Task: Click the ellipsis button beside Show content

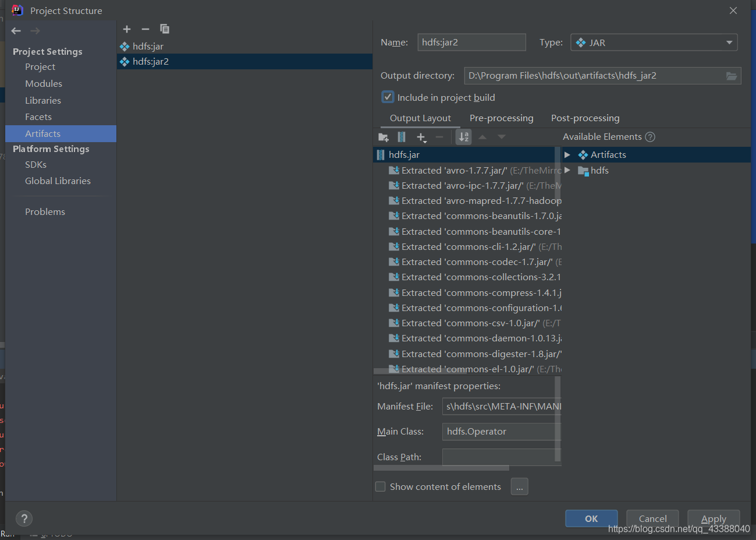Action: pos(520,486)
